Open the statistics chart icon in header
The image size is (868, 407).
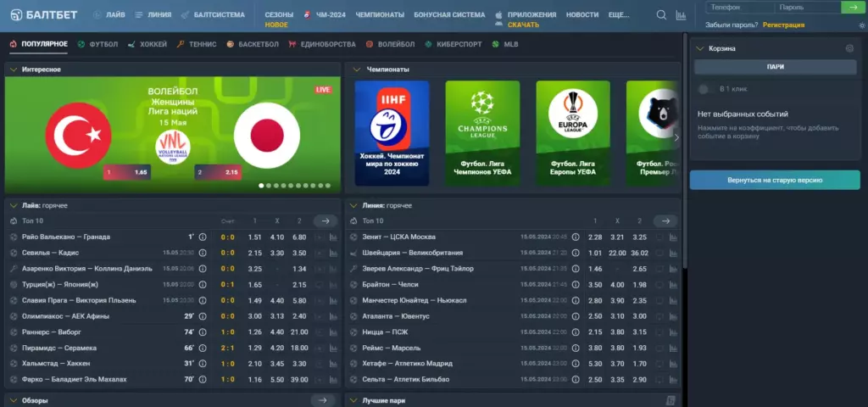click(x=681, y=15)
